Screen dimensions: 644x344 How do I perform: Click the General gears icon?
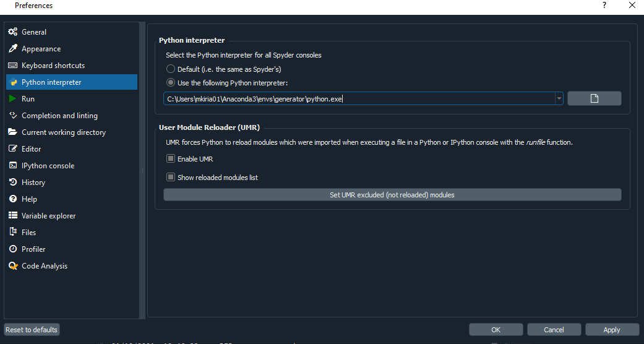(x=12, y=32)
